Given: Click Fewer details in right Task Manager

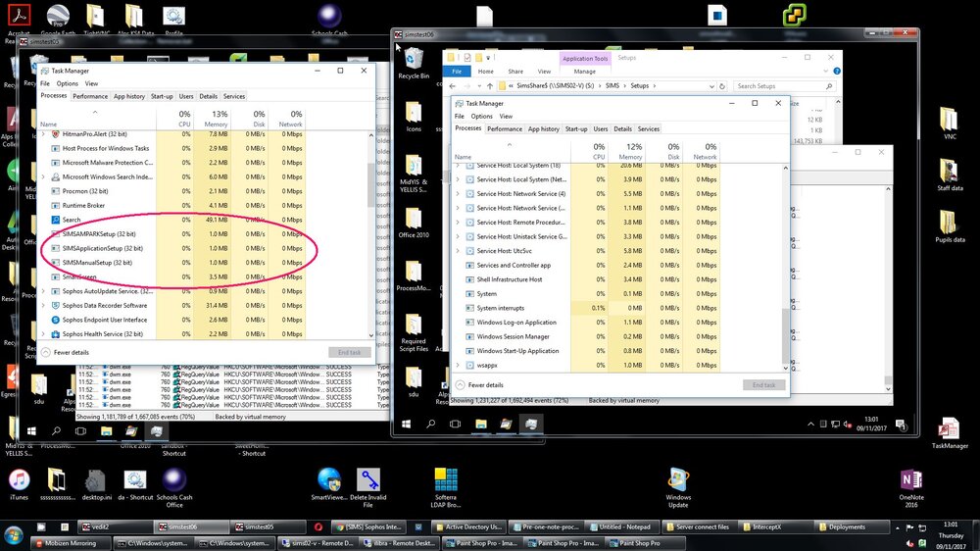Looking at the screenshot, I should click(479, 384).
